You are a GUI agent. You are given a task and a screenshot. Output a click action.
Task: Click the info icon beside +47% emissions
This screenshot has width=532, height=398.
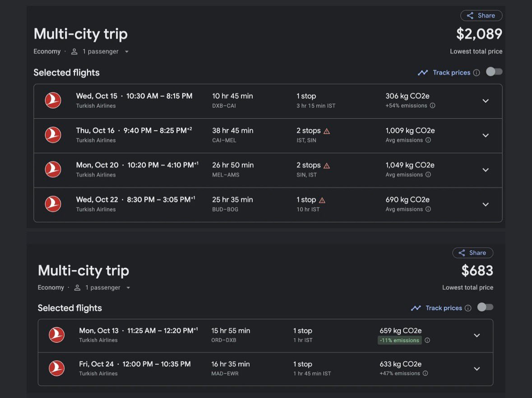pyautogui.click(x=425, y=374)
